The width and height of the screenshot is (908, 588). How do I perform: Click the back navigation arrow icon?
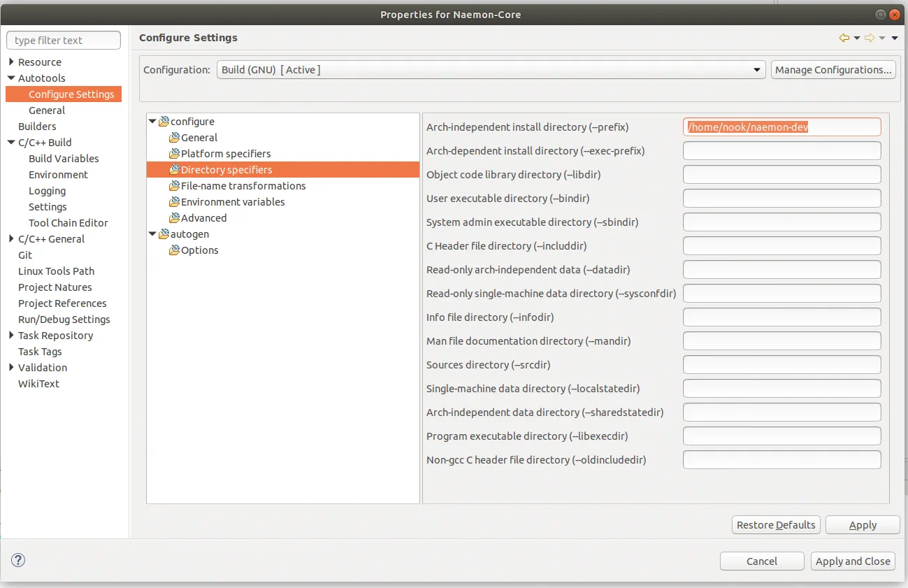(x=844, y=38)
